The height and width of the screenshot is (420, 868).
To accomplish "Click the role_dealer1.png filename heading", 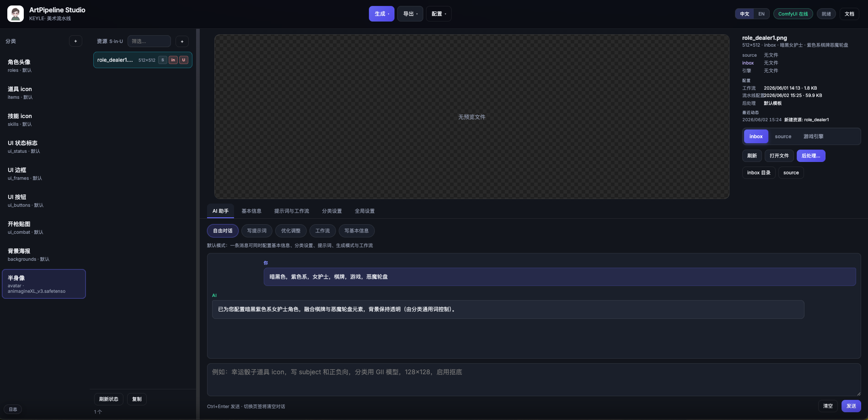I will coord(764,38).
